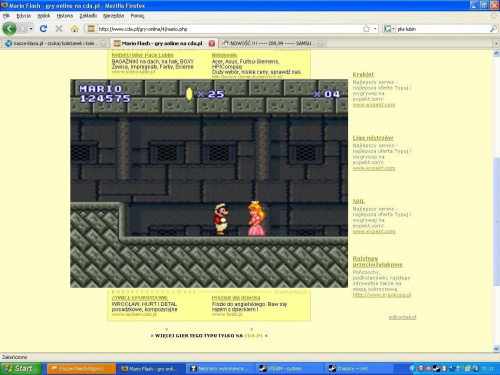The image size is (500, 375).
Task: Open the back/forward history dropdown arrow
Action: [x=31, y=29]
